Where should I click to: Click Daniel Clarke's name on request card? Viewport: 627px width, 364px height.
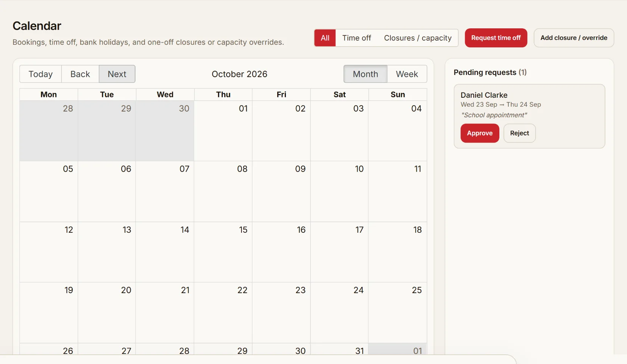pos(484,95)
